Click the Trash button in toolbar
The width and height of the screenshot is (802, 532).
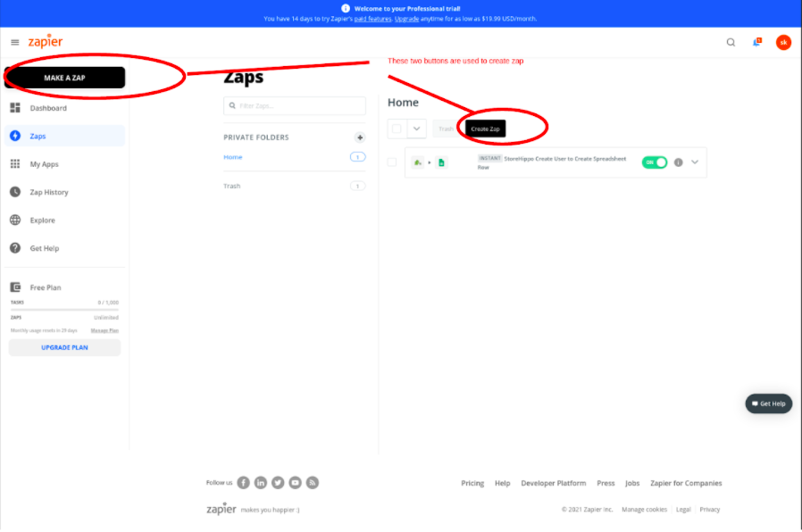click(x=446, y=129)
